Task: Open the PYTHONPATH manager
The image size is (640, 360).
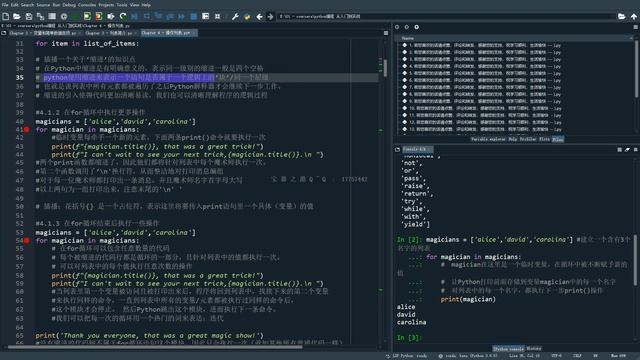Action: (x=247, y=16)
